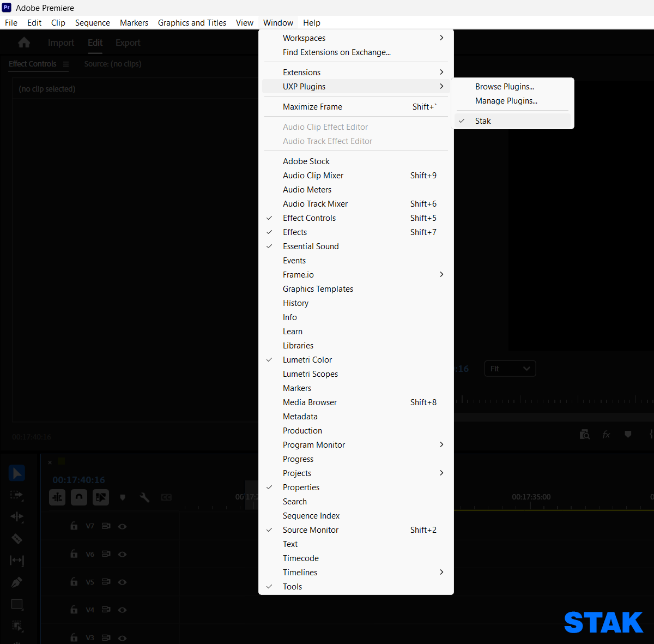Add marker in Program Monitor

pyautogui.click(x=628, y=435)
